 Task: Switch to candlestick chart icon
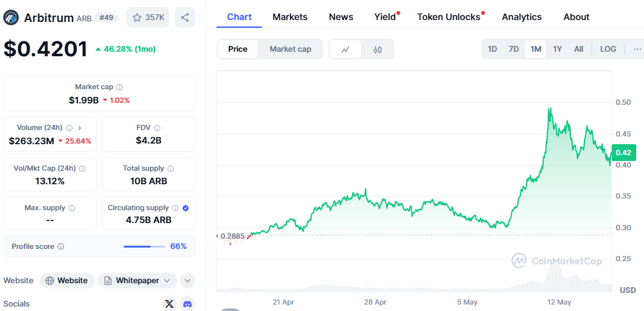[378, 49]
